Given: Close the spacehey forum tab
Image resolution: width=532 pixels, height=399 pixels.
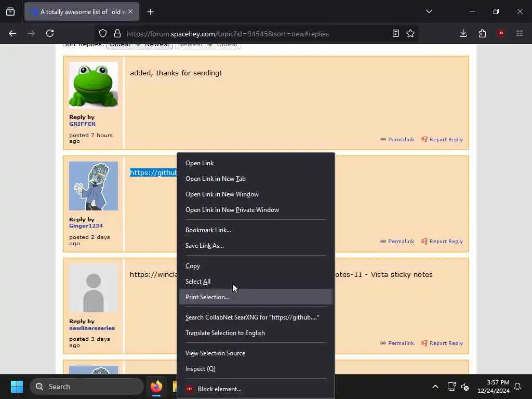Looking at the screenshot, I should [130, 11].
